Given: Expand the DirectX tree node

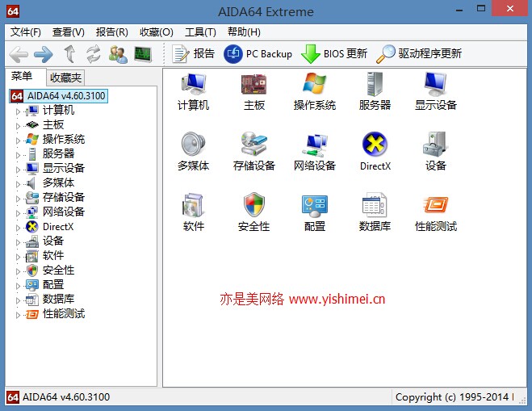Looking at the screenshot, I should (x=18, y=228).
